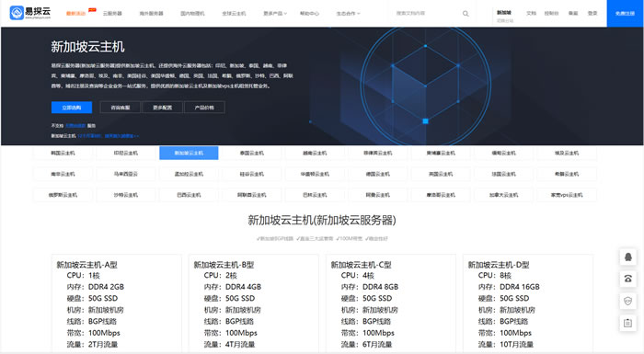Click the red flag badge beside 最新活动
The image size is (644, 354).
[x=92, y=10]
